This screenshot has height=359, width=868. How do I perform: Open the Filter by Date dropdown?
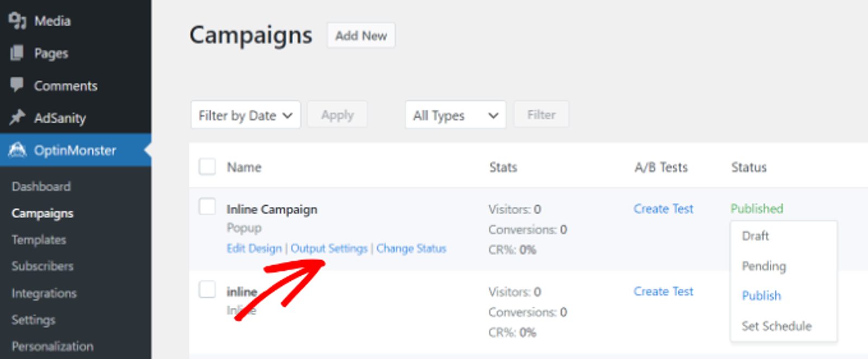tap(245, 115)
